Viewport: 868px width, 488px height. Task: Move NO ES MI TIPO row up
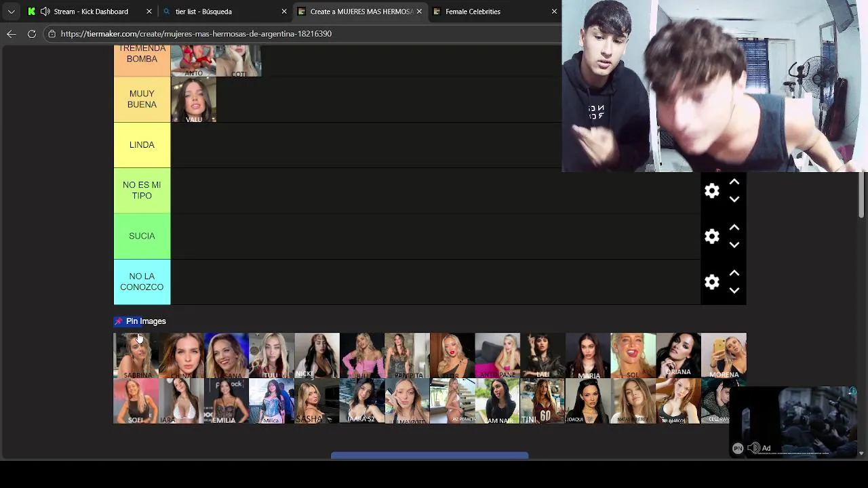click(x=734, y=182)
